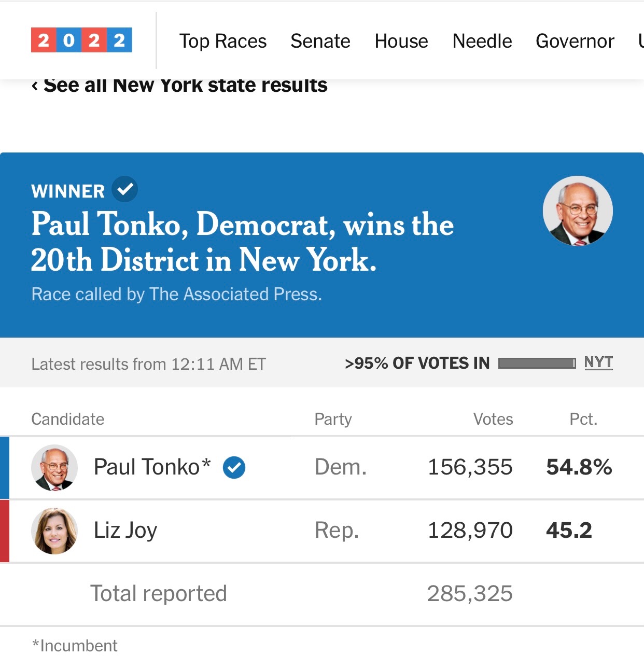Click Paul Tonko's portrait in the banner
644x669 pixels.
578,211
